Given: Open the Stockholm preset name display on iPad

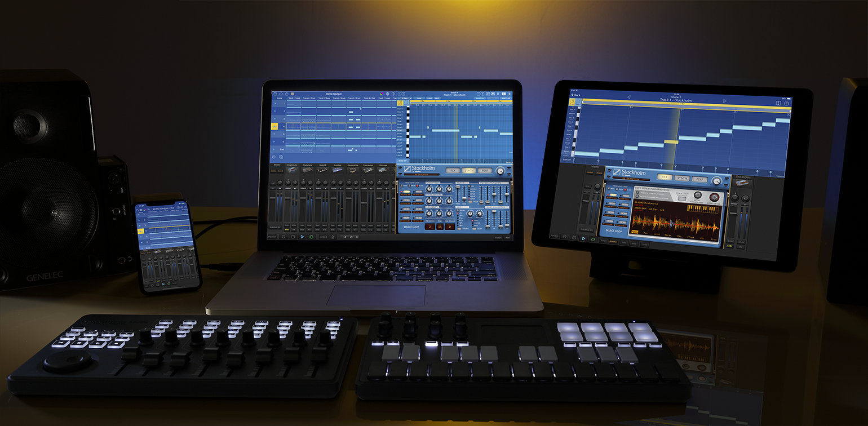Looking at the screenshot, I should tap(631, 179).
